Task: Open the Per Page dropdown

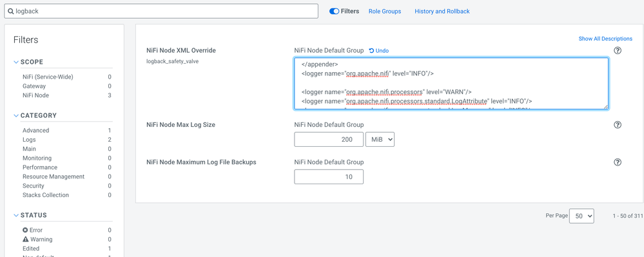Action: pyautogui.click(x=581, y=216)
